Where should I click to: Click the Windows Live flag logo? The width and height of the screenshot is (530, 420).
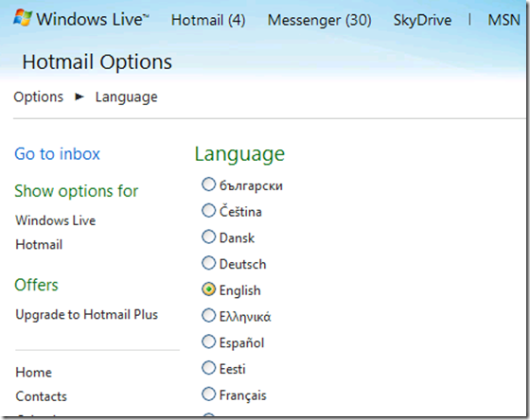click(x=23, y=18)
